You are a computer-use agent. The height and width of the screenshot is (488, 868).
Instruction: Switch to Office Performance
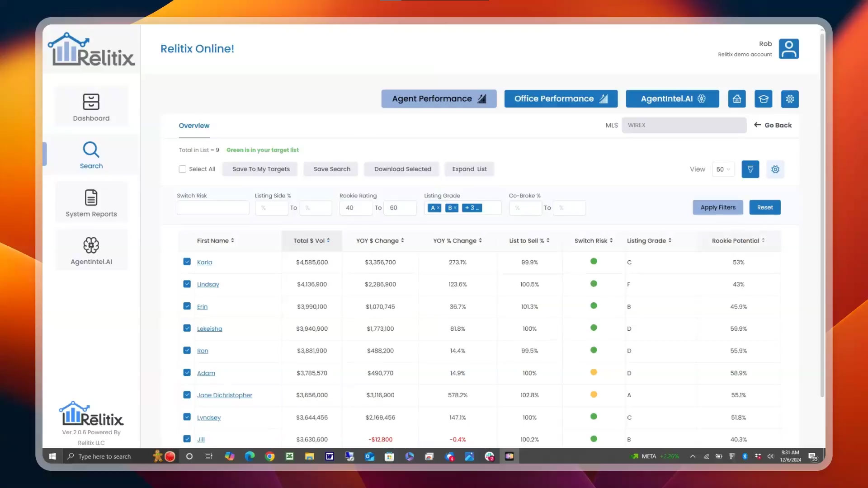click(561, 99)
